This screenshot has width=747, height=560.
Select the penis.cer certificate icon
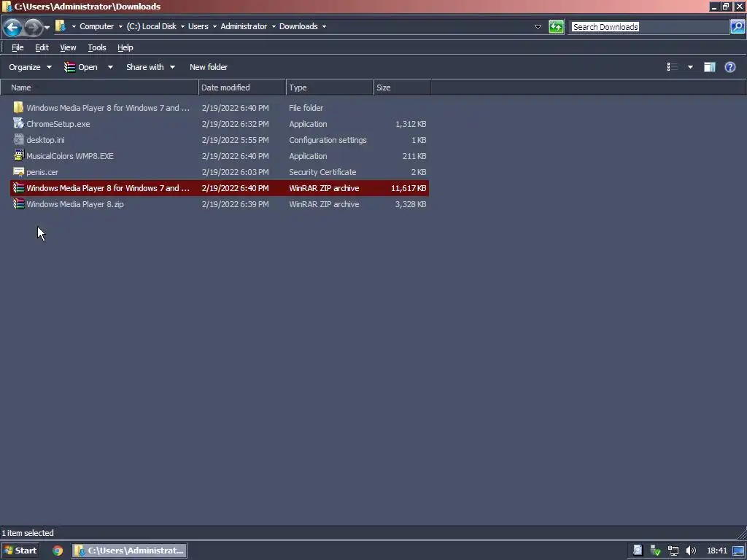click(18, 172)
